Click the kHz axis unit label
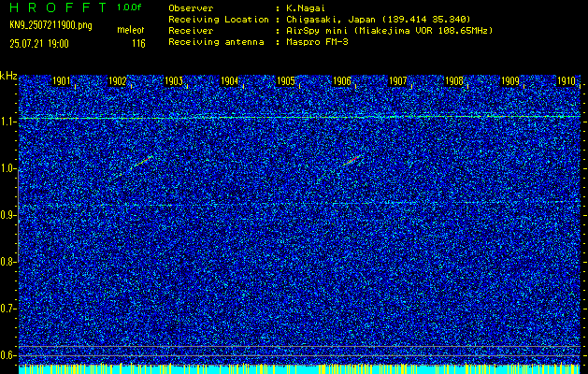 click(8, 76)
